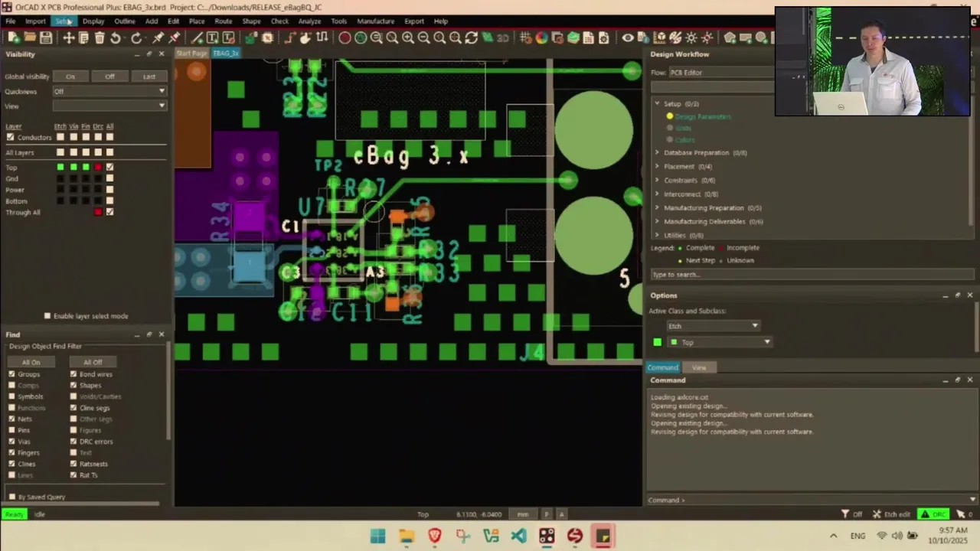The height and width of the screenshot is (551, 980).
Task: Click the sun highlight icon
Action: (x=691, y=37)
